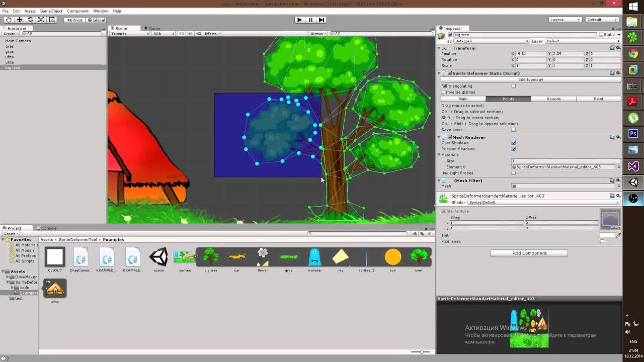Click the Add Component button
Image resolution: width=644 pixels, height=362 pixels.
click(x=529, y=253)
